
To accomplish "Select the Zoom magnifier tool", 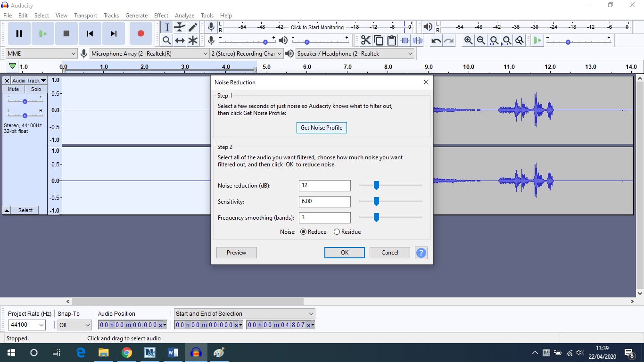I will (x=167, y=41).
